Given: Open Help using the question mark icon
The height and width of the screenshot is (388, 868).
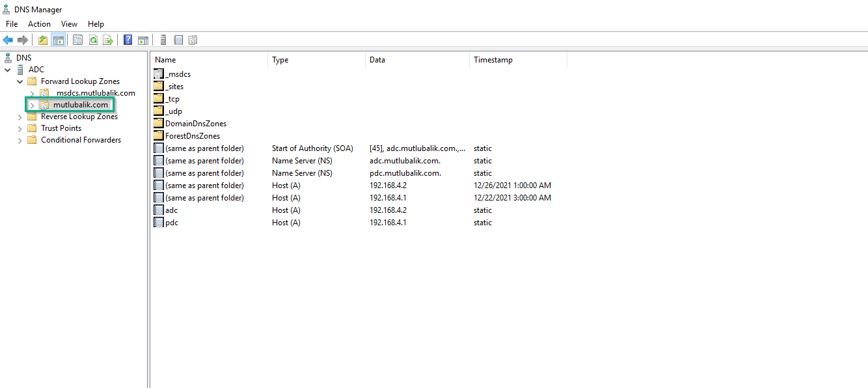Looking at the screenshot, I should click(128, 40).
